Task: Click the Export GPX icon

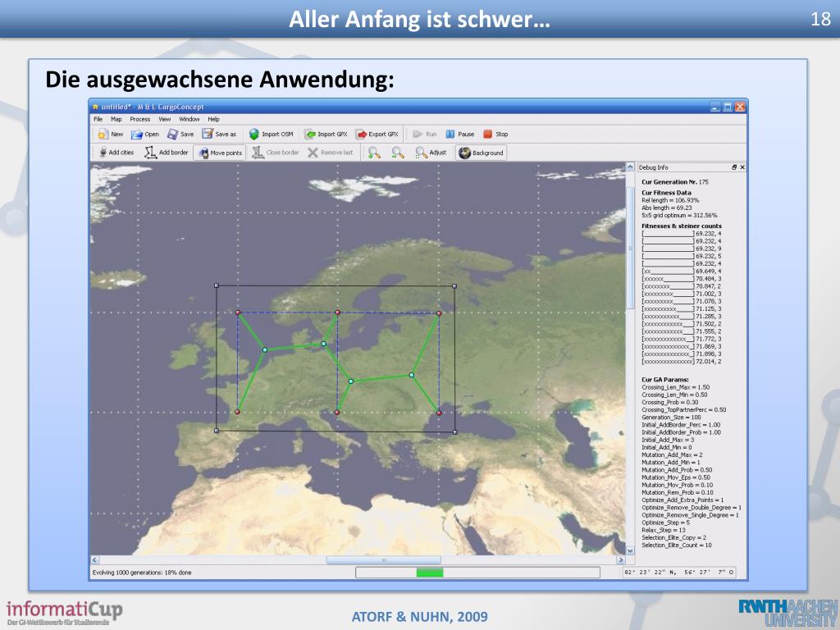Action: pos(361,135)
